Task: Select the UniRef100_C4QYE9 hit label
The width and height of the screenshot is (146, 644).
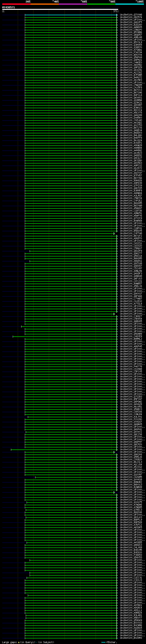Action: 131,337
